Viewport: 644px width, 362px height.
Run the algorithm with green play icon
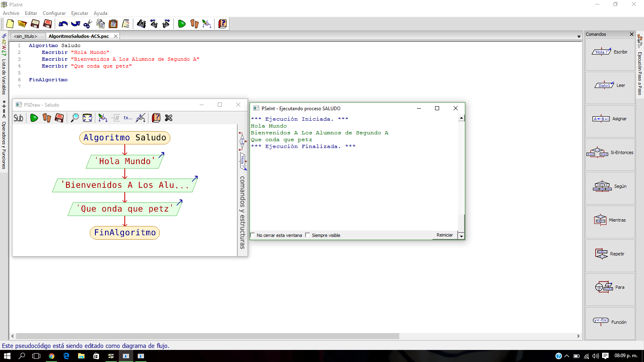(182, 24)
